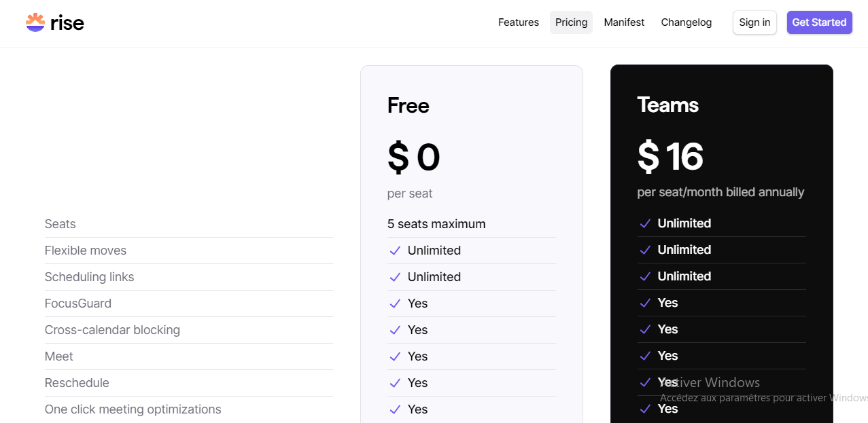Open the Features page
Viewport: 868px width, 423px height.
pos(519,22)
